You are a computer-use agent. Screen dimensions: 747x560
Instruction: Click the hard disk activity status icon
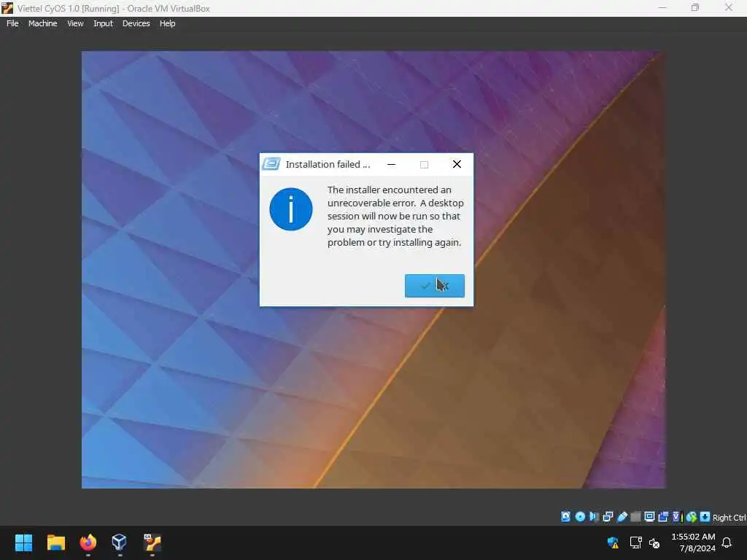click(x=565, y=517)
